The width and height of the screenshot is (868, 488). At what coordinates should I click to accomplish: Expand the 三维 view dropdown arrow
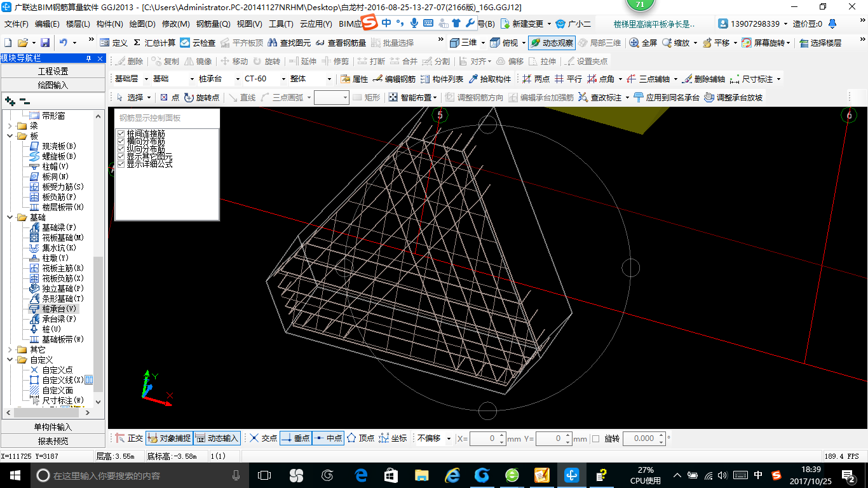(x=483, y=43)
